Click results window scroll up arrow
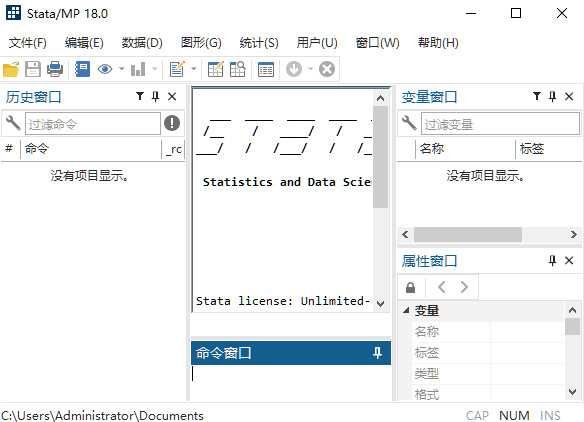The image size is (584, 422). coord(380,98)
